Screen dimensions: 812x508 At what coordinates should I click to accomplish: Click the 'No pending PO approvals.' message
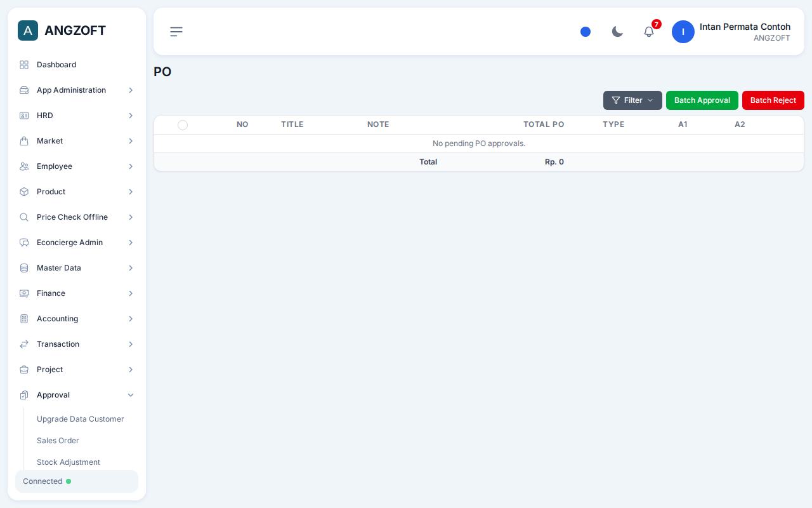(x=479, y=144)
